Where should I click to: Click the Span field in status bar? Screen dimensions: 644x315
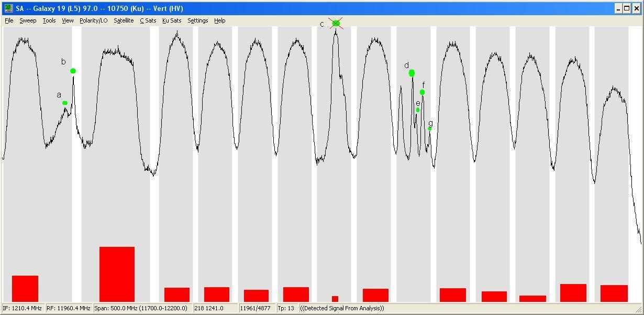click(x=142, y=308)
